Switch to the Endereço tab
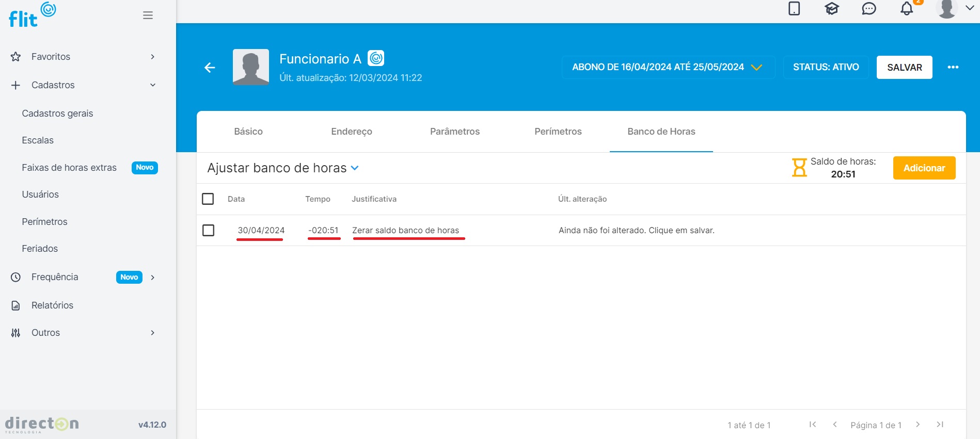This screenshot has width=980, height=439. pos(352,132)
